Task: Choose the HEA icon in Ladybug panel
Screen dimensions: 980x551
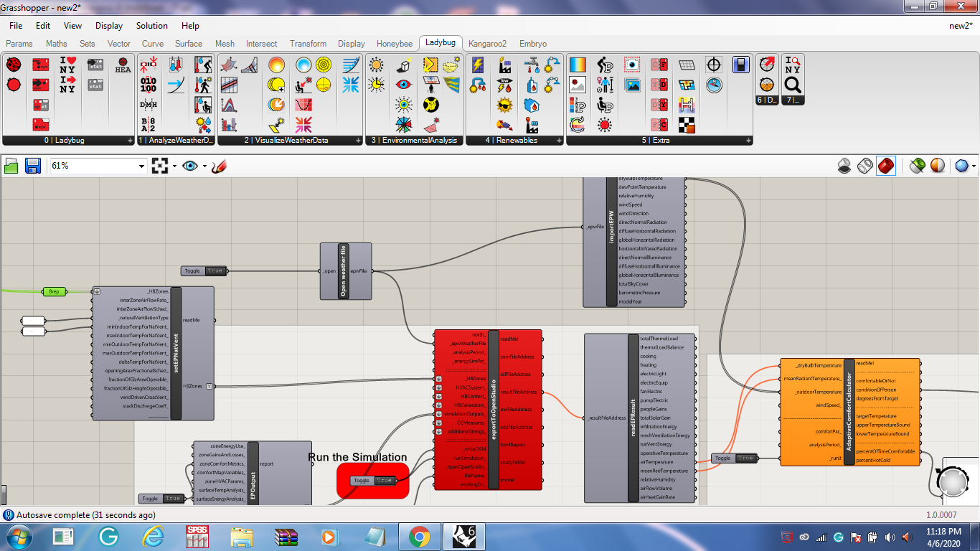Action: pos(123,65)
